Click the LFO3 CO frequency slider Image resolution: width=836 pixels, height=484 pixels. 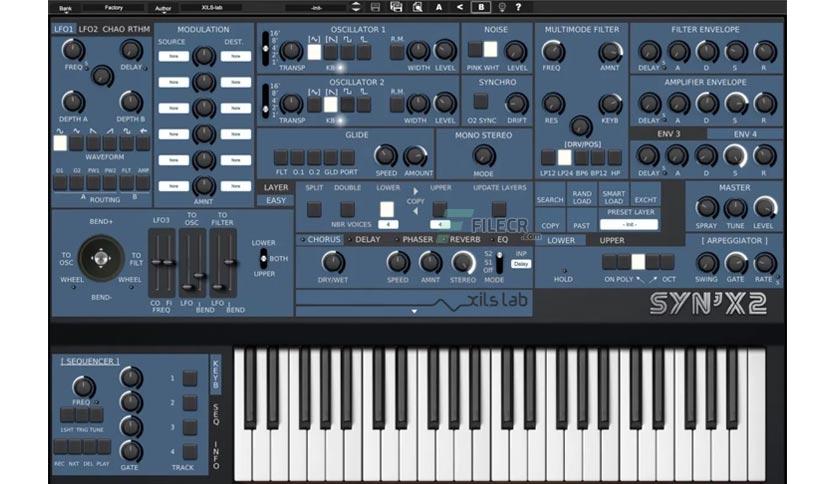click(156, 263)
